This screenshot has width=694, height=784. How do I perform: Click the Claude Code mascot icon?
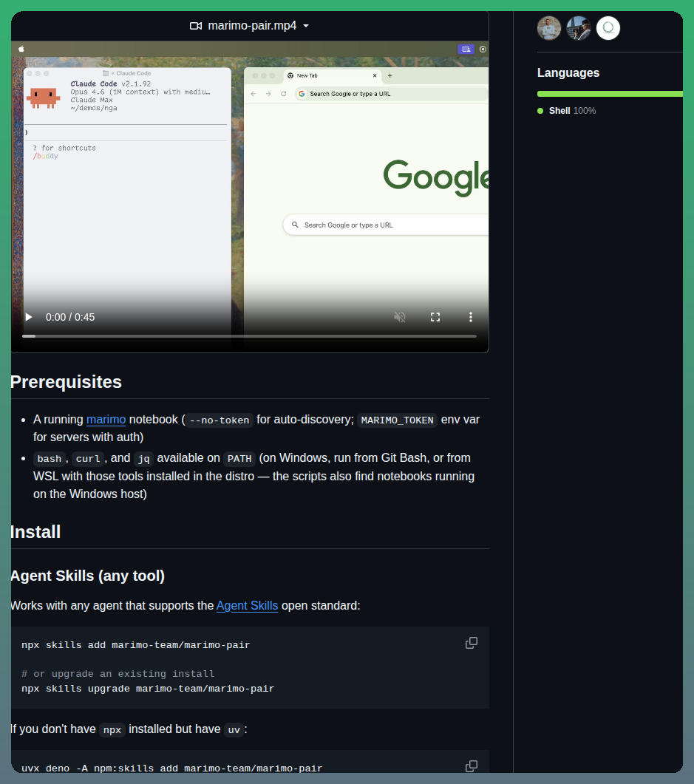pyautogui.click(x=43, y=98)
